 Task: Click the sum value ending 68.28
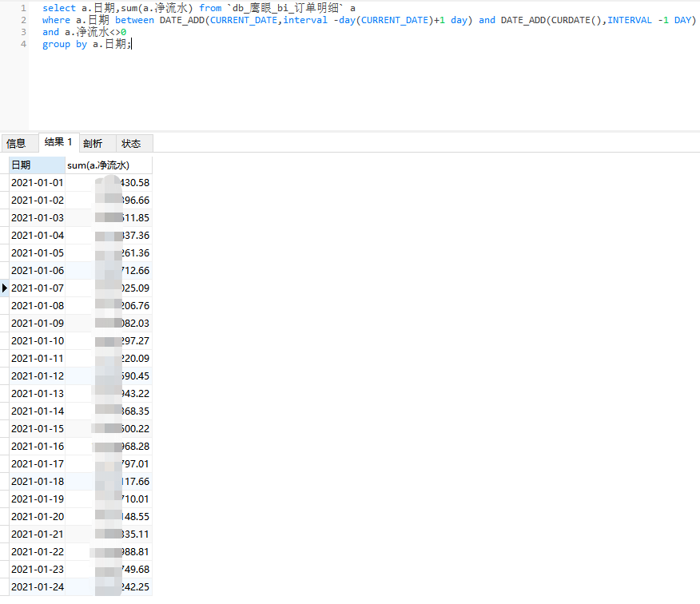(109, 447)
